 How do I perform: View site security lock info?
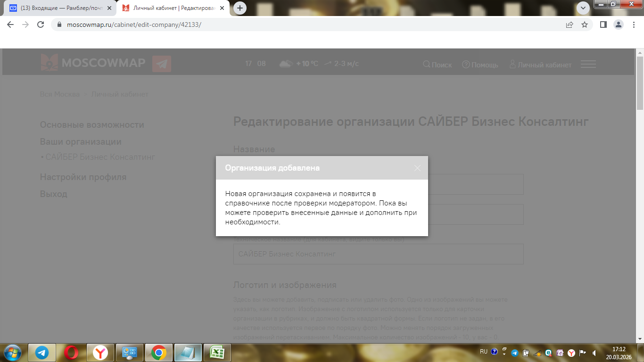[x=59, y=25]
